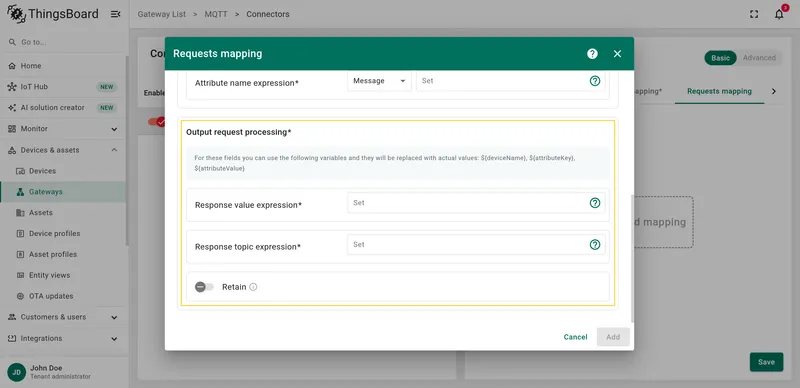The height and width of the screenshot is (388, 800).
Task: Click the Entity views icon
Action: (20, 275)
